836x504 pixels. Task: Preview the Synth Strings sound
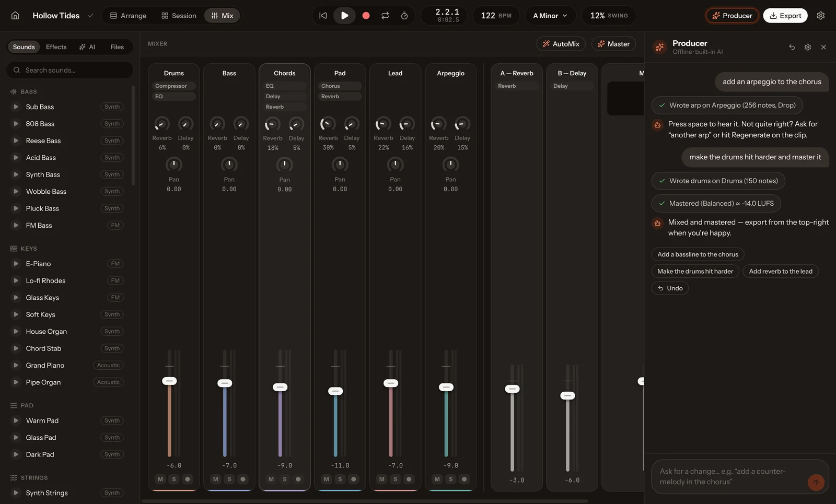tap(16, 493)
